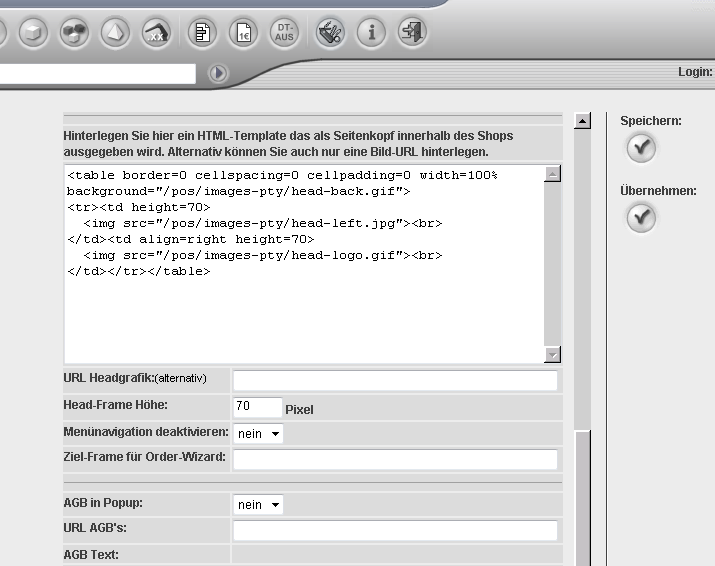Open the Menünavigation deaktivieren dropdown

coord(258,434)
